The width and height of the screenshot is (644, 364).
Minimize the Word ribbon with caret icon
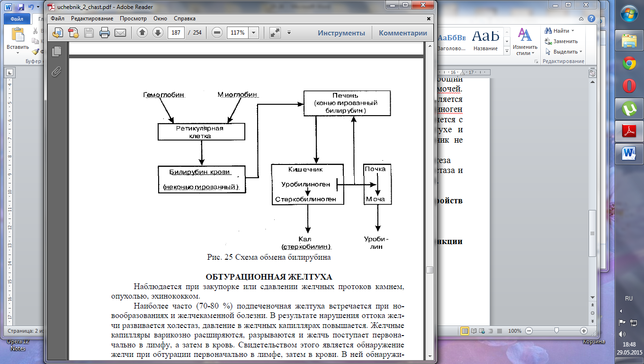click(582, 19)
